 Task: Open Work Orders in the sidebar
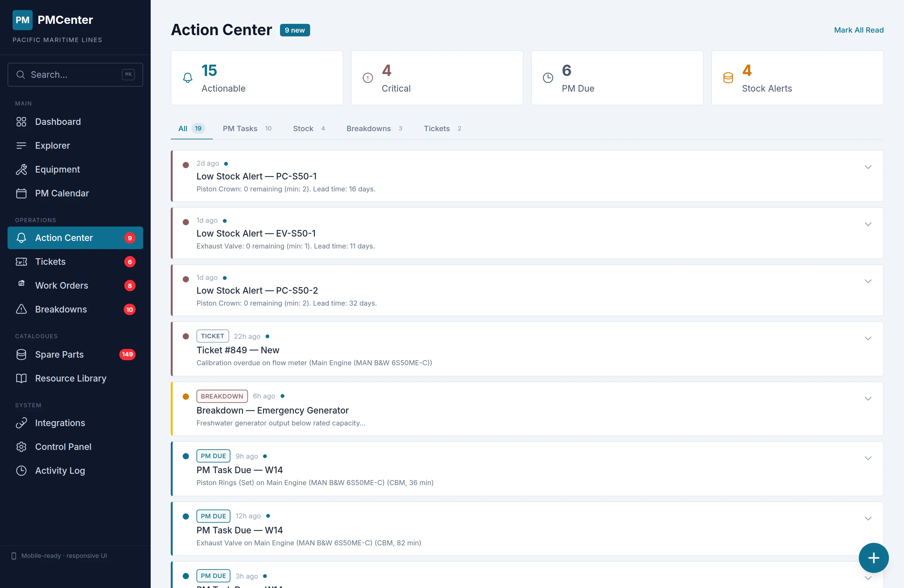[x=62, y=286]
